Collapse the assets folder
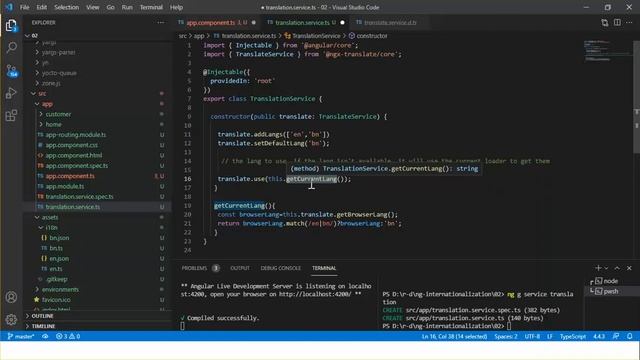The height and width of the screenshot is (360, 640). point(50,217)
